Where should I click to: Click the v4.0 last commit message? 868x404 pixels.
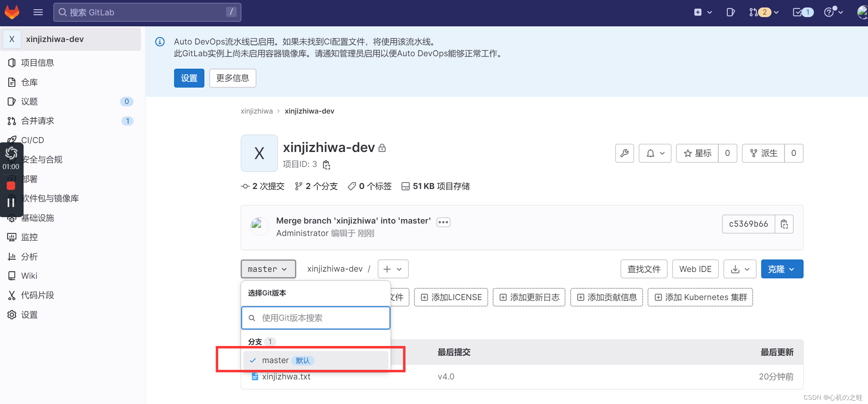click(x=446, y=377)
